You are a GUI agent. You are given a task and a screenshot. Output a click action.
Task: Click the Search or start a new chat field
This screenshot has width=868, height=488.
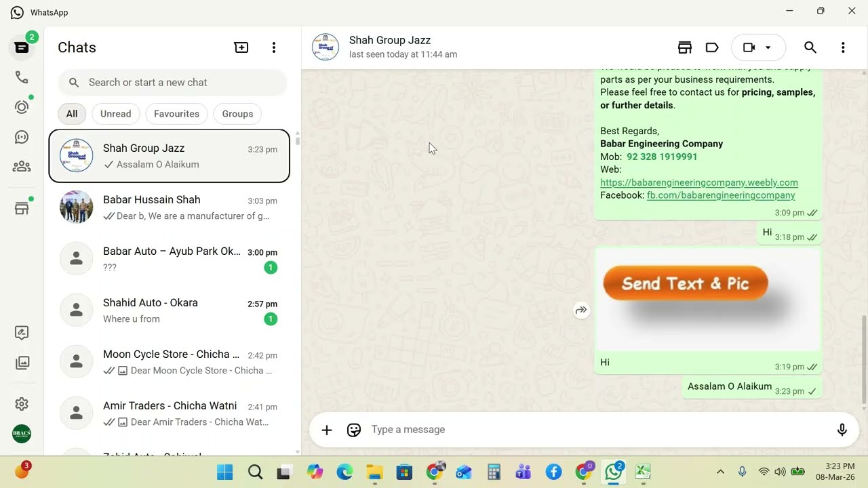(173, 82)
